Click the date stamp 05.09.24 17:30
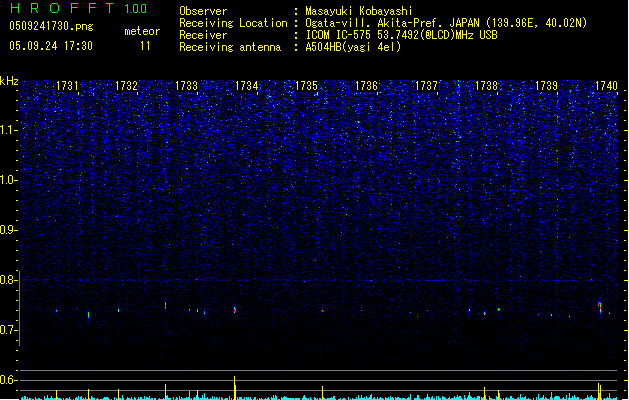Viewport: 629px width, 400px height. (51, 46)
